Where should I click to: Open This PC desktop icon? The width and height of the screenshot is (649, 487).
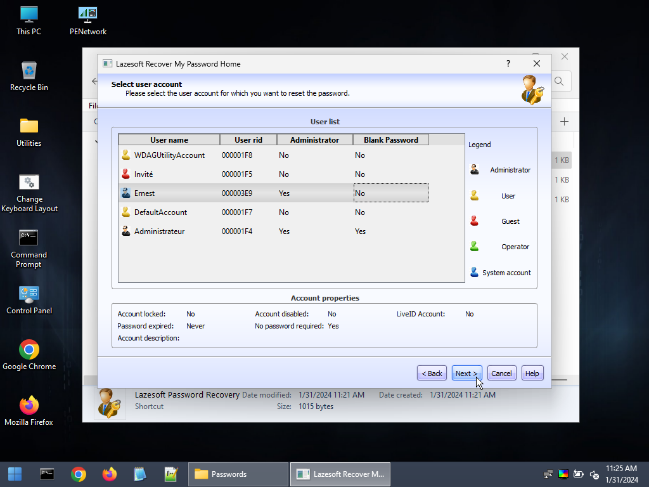(29, 20)
